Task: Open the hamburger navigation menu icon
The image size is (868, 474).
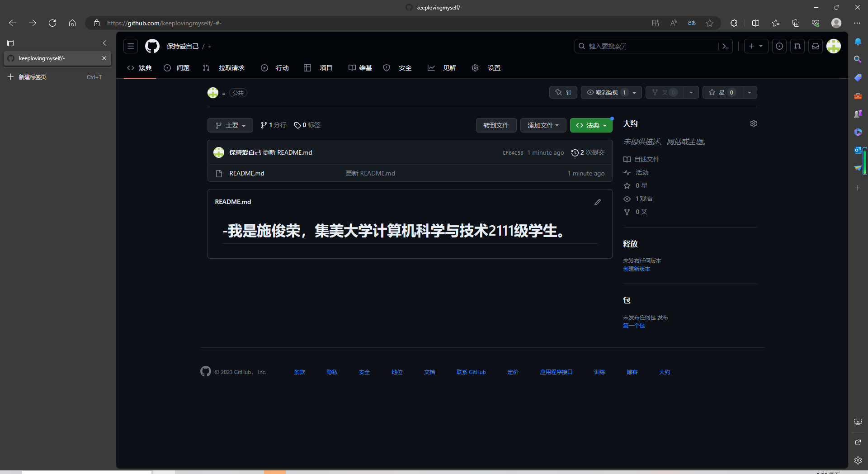Action: click(x=130, y=46)
